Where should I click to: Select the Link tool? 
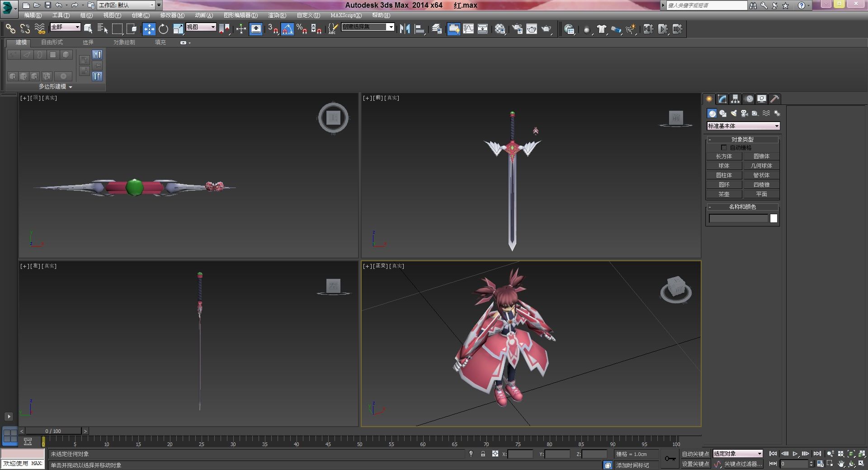tap(10, 29)
